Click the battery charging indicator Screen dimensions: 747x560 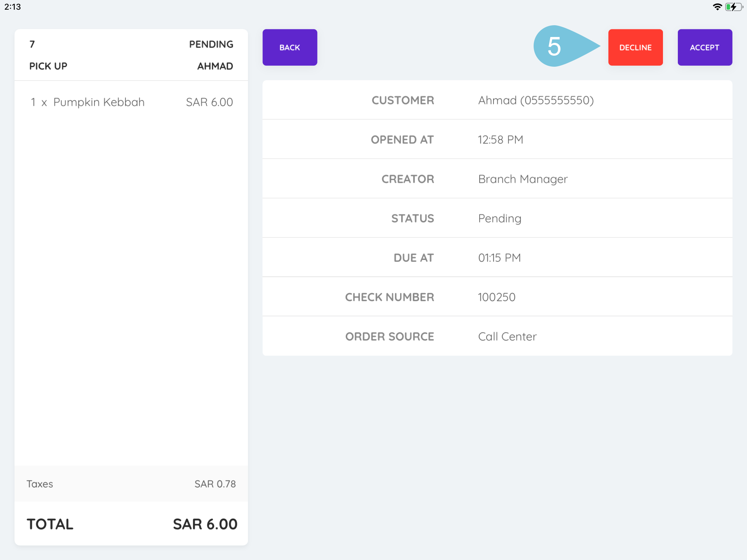734,6
